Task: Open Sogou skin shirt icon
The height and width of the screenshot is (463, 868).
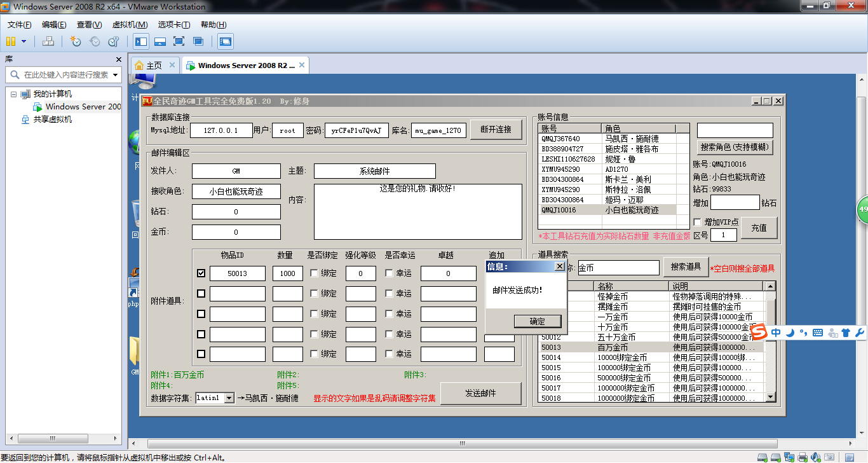Action: point(846,333)
